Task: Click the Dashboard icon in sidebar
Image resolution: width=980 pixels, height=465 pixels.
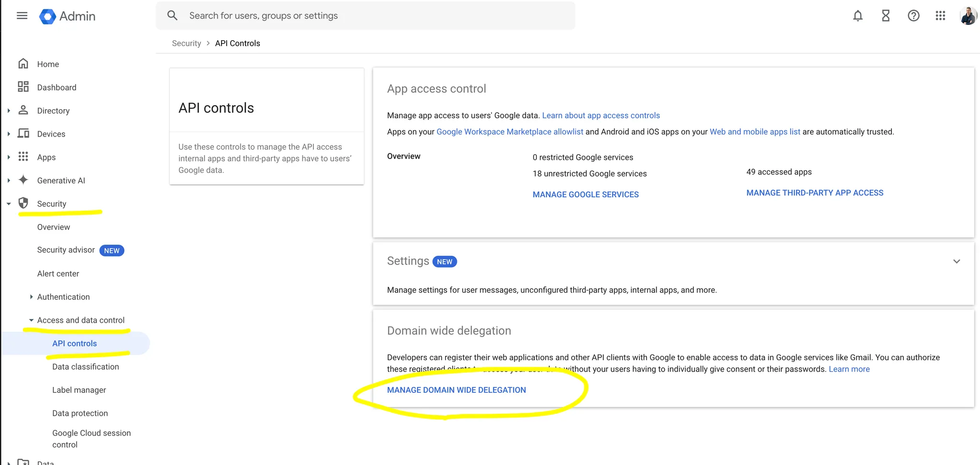Action: click(x=23, y=87)
